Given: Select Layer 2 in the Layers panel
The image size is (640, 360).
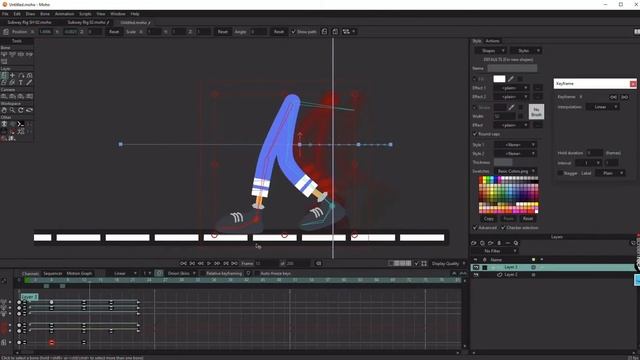Looking at the screenshot, I should 511,275.
